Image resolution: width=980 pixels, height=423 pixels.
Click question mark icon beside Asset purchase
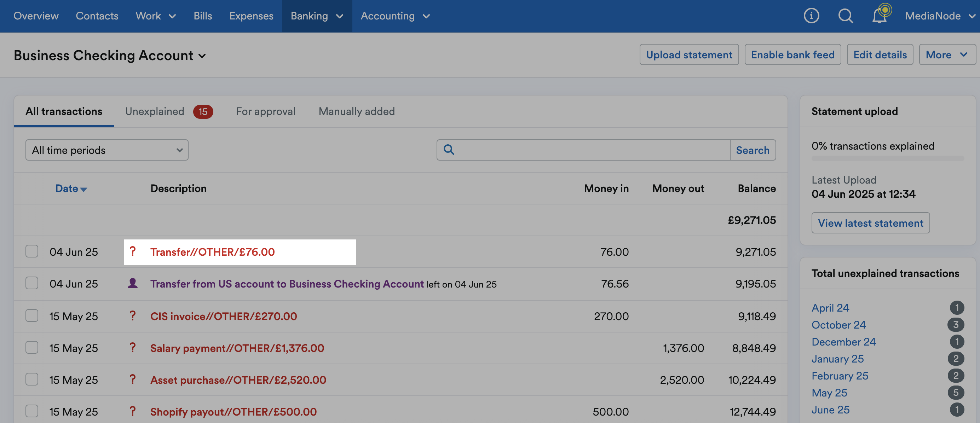[132, 379]
